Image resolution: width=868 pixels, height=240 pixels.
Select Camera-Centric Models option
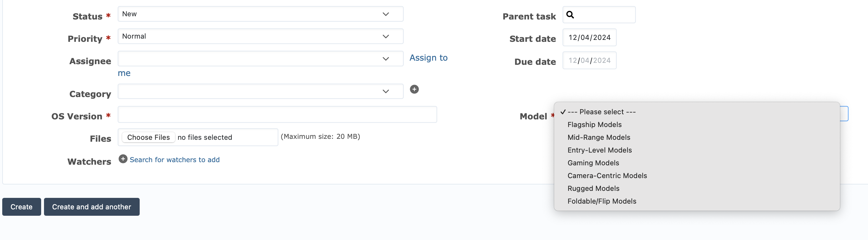[607, 175]
